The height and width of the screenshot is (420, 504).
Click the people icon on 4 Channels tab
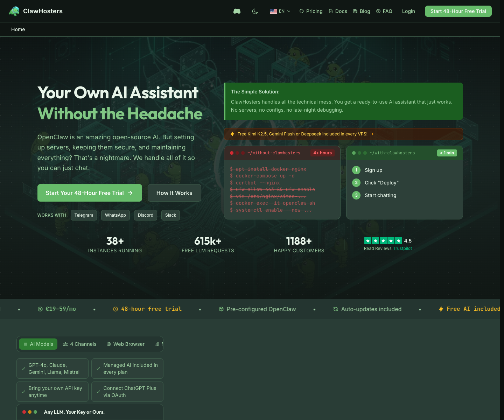(65, 344)
